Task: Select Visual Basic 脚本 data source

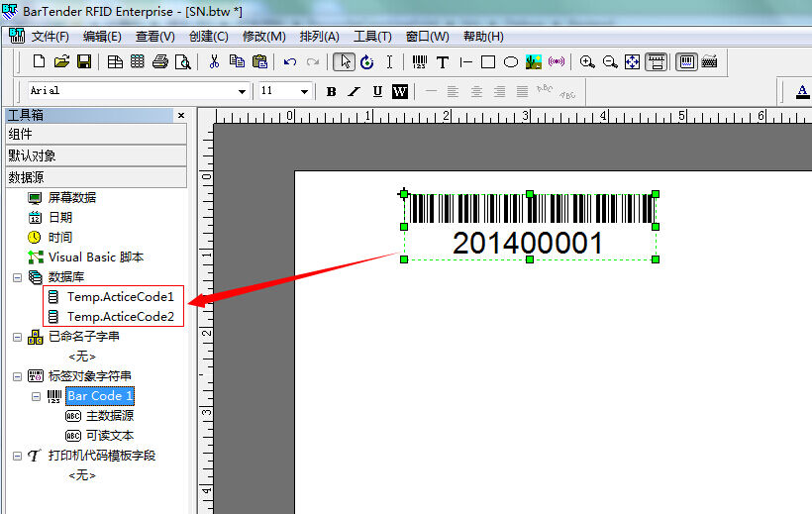Action: tap(96, 257)
